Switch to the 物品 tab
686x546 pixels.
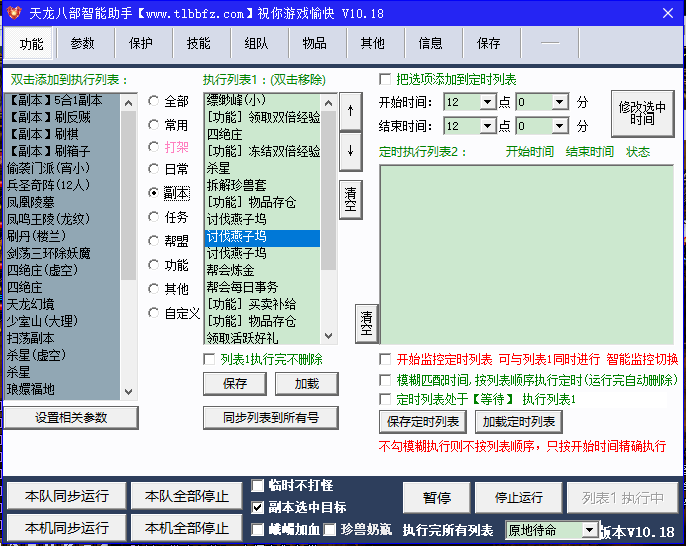click(314, 43)
